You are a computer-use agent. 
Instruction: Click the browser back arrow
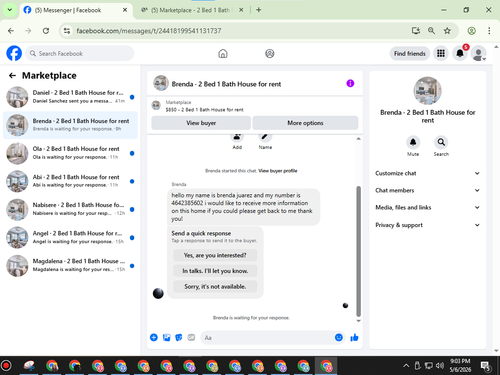coord(11,31)
